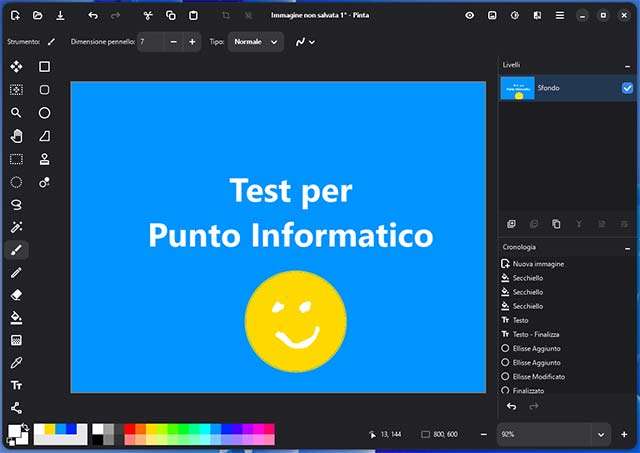
Task: Decrease brush size with minus button
Action: [173, 42]
